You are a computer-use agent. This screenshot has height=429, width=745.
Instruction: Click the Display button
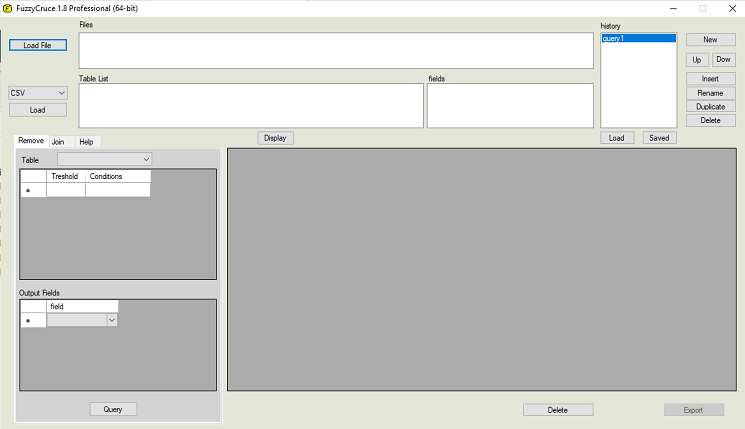point(275,138)
